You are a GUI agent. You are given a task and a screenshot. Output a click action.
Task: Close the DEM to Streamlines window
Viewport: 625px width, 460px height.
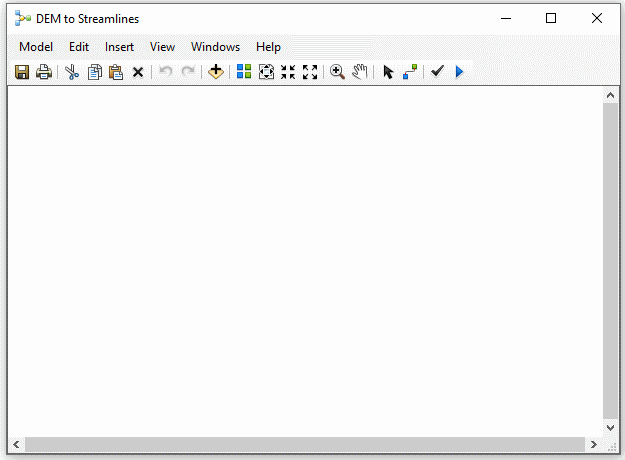point(597,18)
